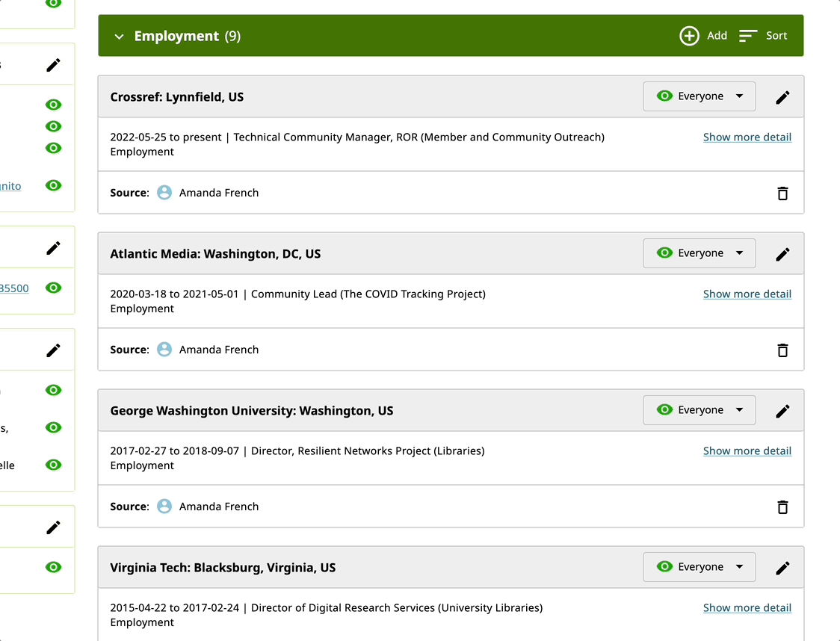The image size is (840, 641).
Task: Show more detail for George Washington University
Action: tap(747, 451)
